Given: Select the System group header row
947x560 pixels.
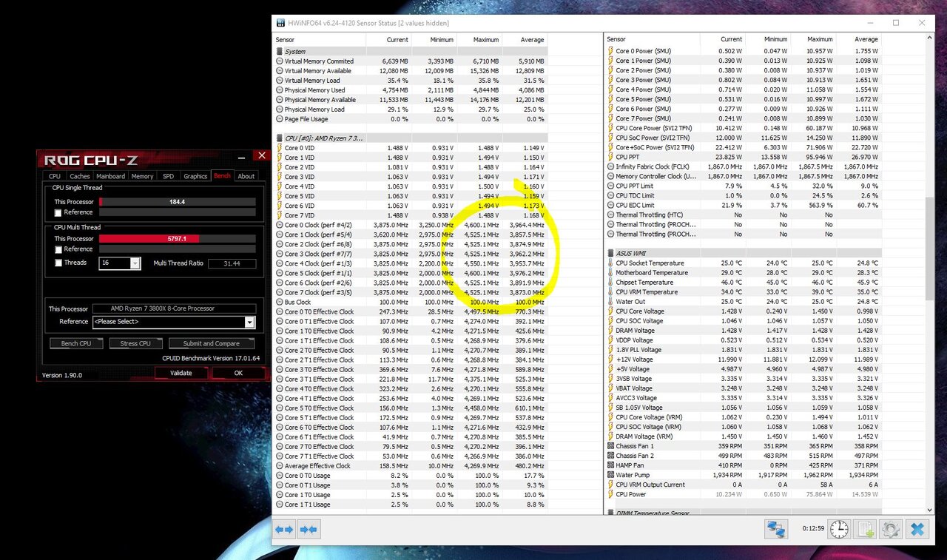Looking at the screenshot, I should (411, 52).
